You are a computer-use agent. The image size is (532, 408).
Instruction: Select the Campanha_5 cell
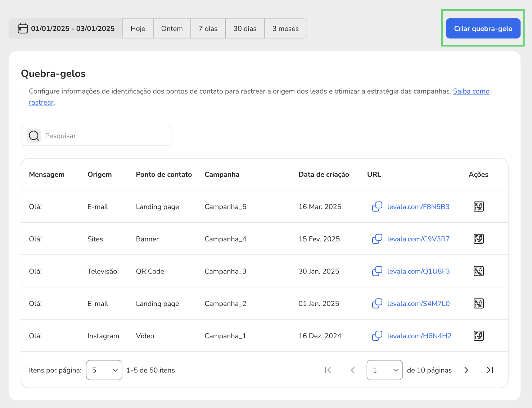(x=226, y=207)
